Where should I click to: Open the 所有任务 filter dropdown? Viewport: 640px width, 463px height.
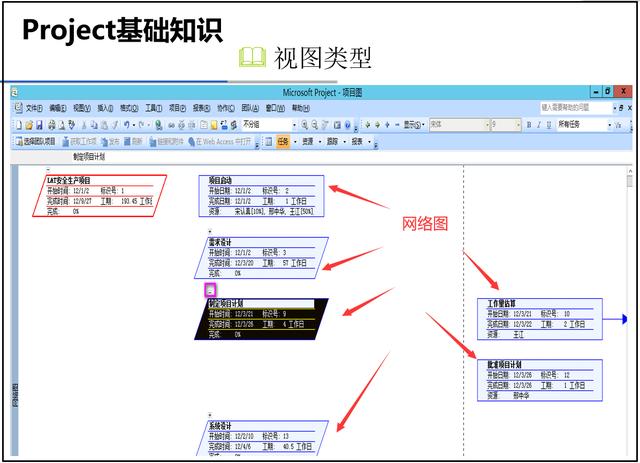(x=610, y=125)
